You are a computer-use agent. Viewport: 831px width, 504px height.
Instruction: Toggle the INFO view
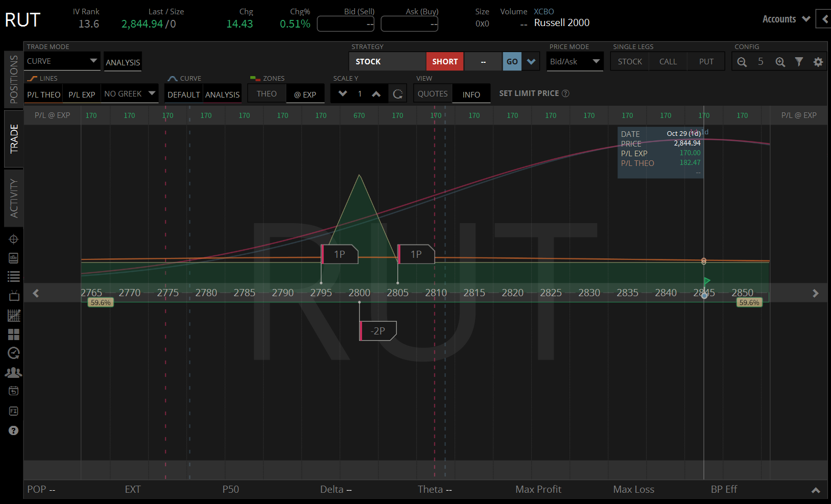(x=471, y=94)
